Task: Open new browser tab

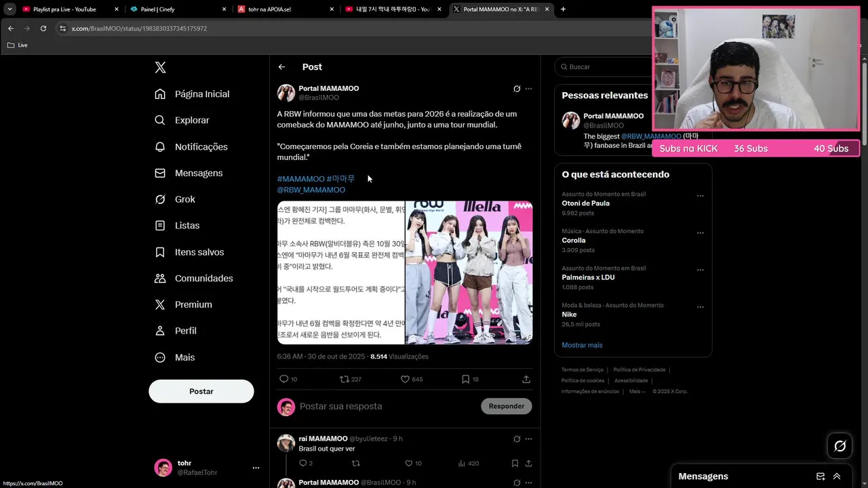Action: pos(563,9)
